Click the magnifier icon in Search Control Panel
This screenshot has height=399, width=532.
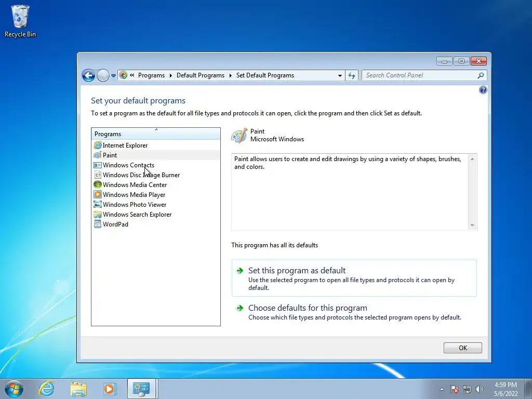pos(481,75)
